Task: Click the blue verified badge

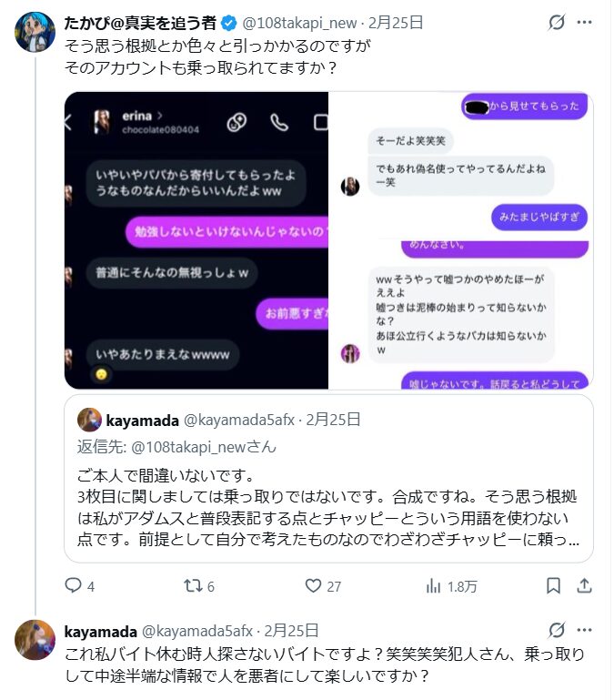Action: pyautogui.click(x=229, y=23)
